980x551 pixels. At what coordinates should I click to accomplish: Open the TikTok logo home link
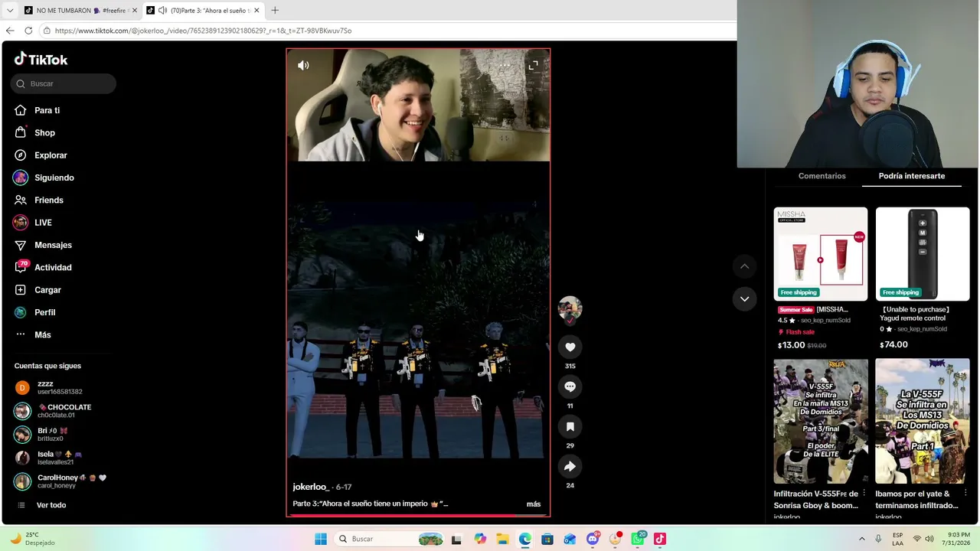(41, 59)
